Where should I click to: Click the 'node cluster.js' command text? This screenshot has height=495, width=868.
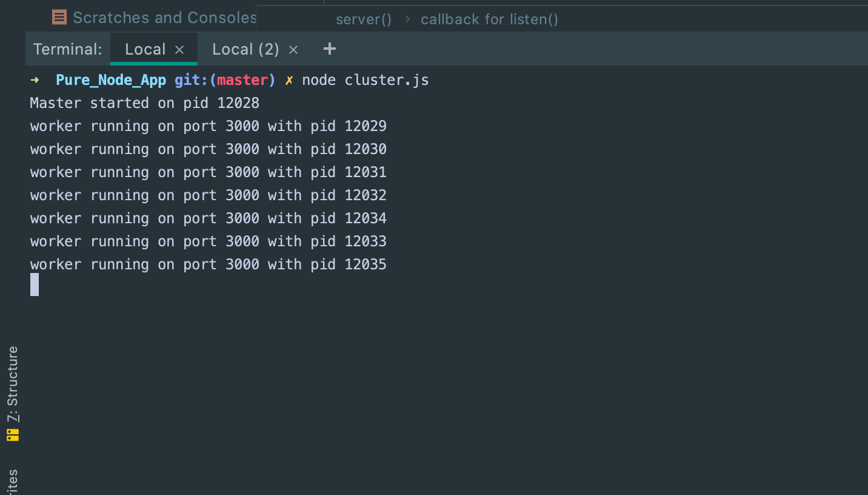tap(366, 80)
